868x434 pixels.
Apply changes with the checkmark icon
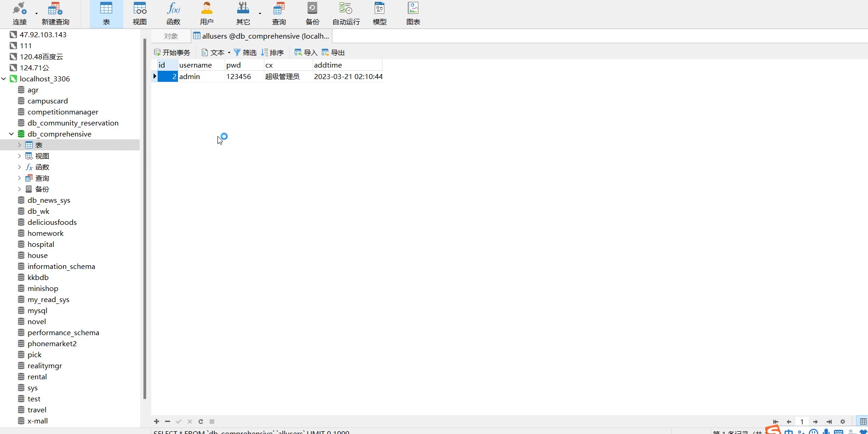[x=178, y=421]
